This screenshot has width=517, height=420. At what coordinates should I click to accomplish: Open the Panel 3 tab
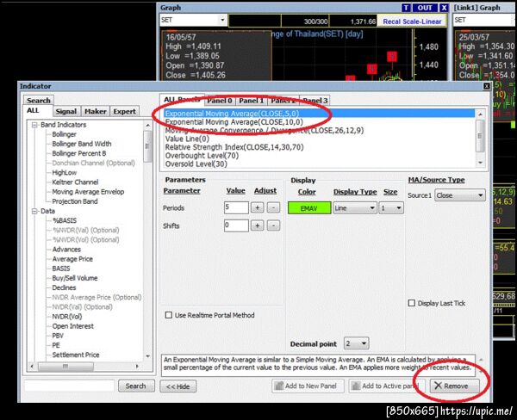315,101
